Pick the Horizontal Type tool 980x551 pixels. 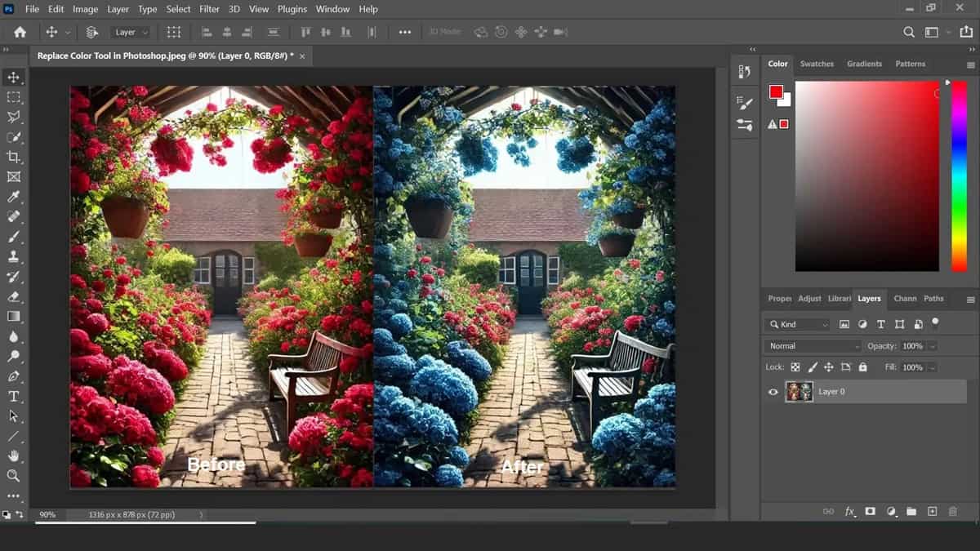(x=13, y=396)
